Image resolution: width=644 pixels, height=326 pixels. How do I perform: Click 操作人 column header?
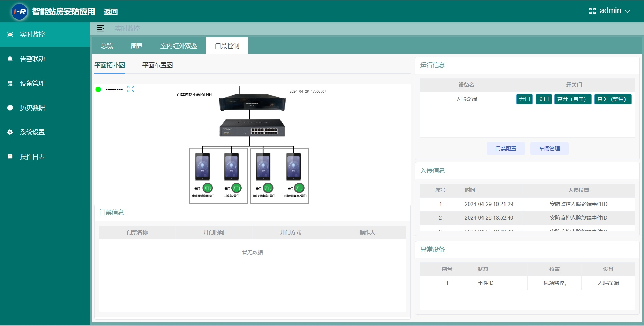coord(367,232)
